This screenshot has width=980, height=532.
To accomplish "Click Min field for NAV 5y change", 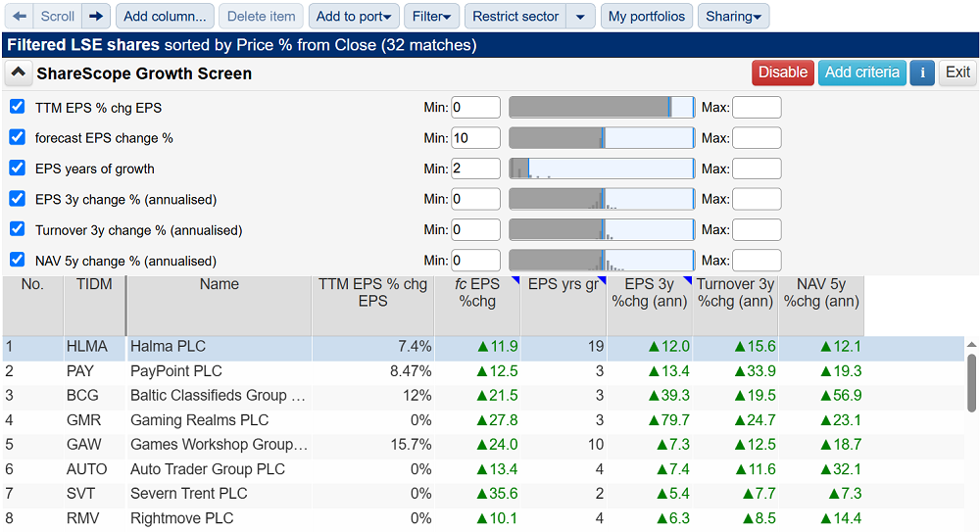I will point(475,261).
